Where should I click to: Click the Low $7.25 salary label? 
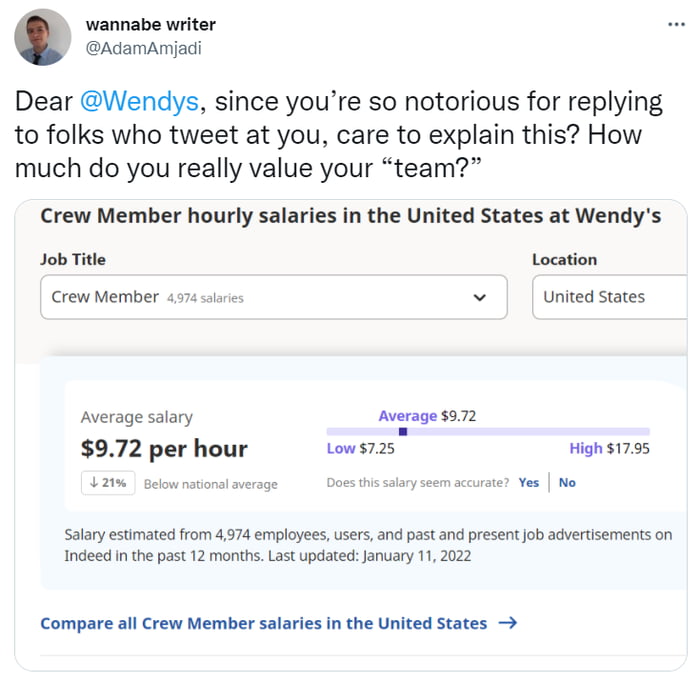coord(360,449)
